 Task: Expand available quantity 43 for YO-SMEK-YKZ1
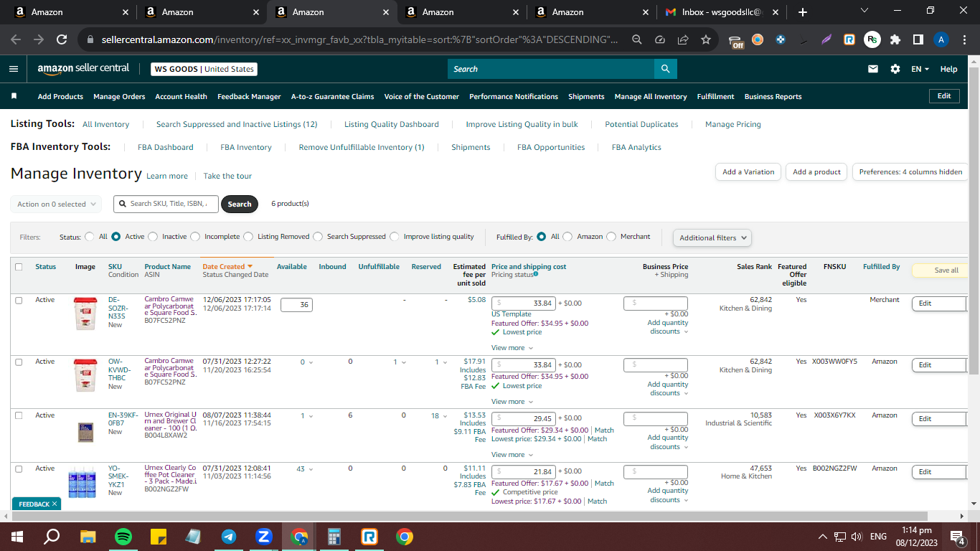tap(305, 469)
